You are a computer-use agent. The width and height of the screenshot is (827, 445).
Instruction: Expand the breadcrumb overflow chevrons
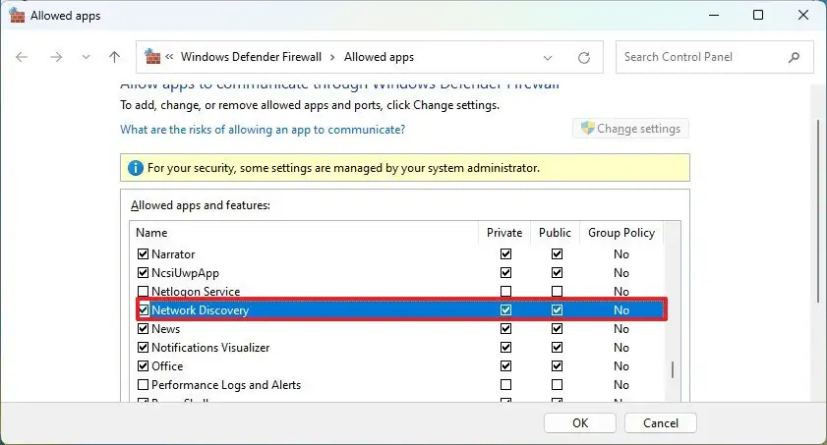point(171,57)
